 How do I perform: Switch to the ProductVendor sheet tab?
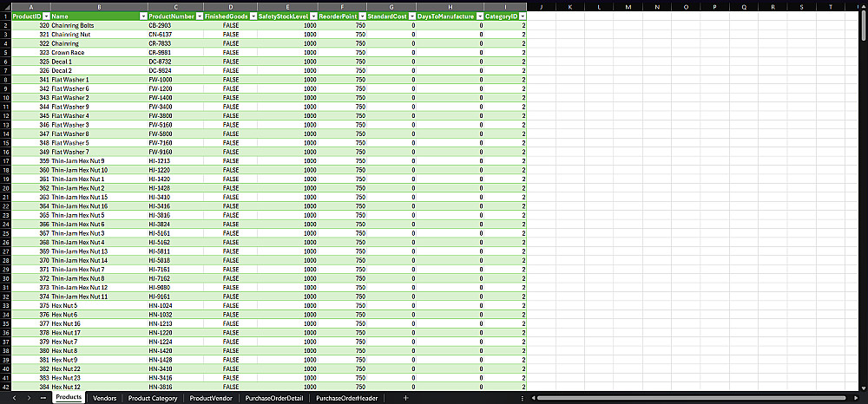tap(211, 398)
